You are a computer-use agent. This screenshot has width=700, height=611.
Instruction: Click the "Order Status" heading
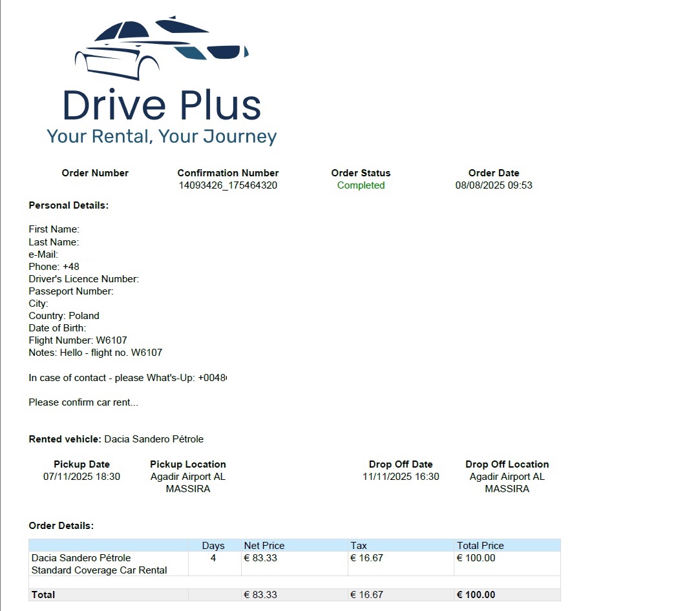tap(361, 173)
